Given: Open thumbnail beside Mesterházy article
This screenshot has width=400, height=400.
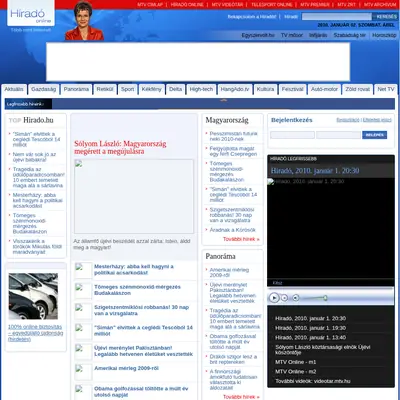Looking at the screenshot, I should [83, 270].
